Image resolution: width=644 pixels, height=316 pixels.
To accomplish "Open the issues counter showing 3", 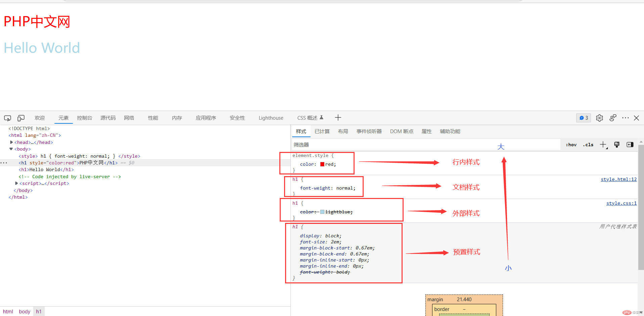I will pyautogui.click(x=584, y=118).
